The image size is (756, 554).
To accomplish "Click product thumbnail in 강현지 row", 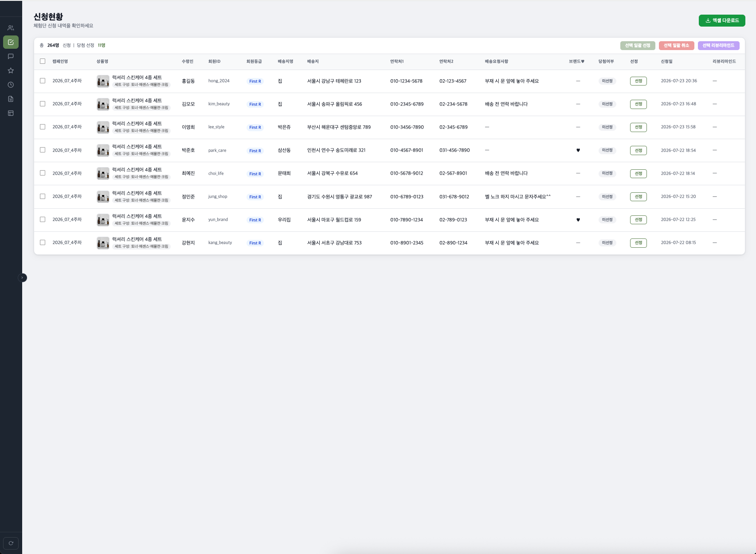I will (103, 243).
